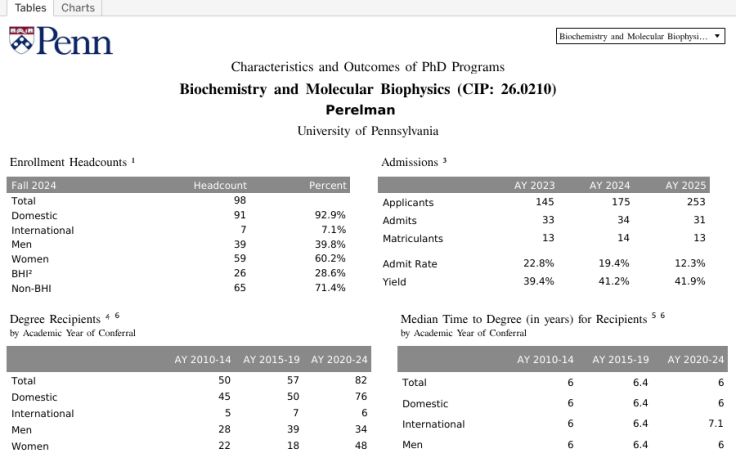Click the Biochemistry and Molecular Biophysics title

click(367, 89)
